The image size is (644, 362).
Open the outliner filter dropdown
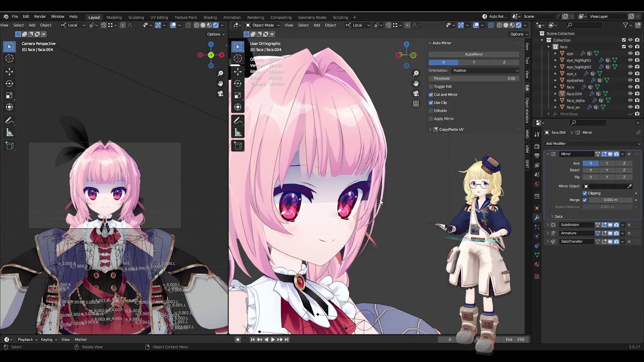click(627, 25)
